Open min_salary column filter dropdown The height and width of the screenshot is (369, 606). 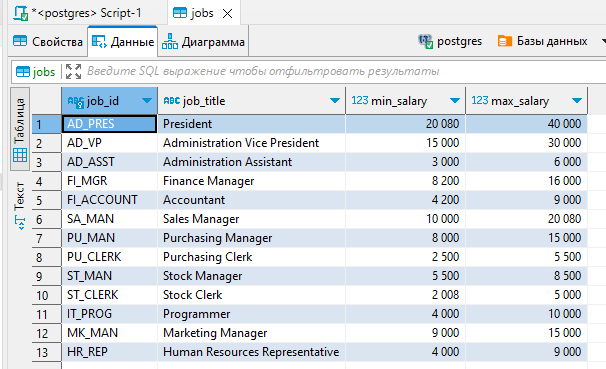point(455,101)
